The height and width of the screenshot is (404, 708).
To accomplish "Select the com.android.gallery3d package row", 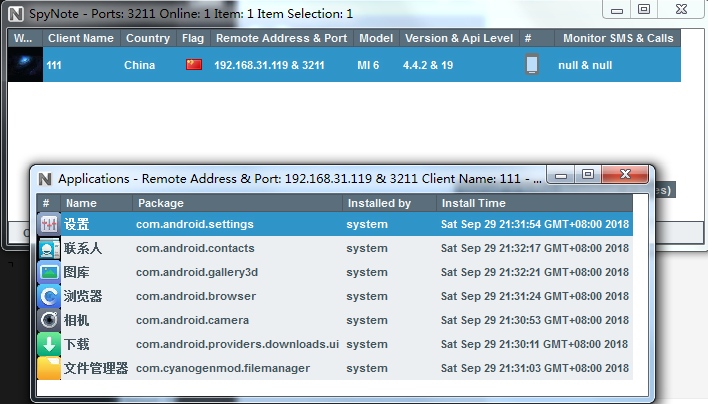I will pos(335,272).
